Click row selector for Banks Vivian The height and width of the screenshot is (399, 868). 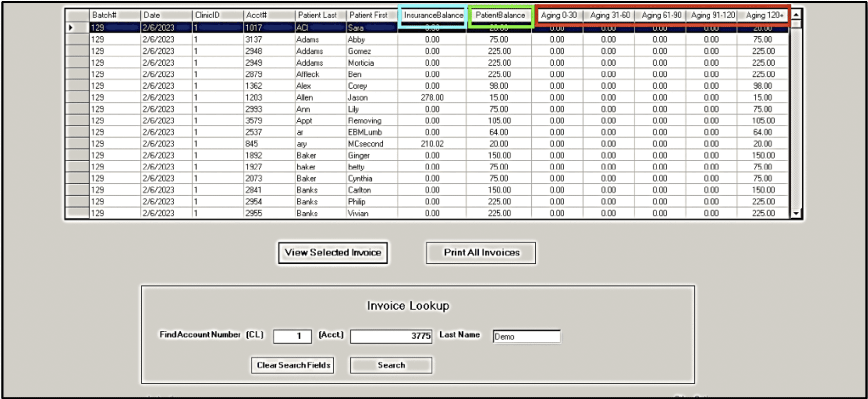[x=77, y=213]
